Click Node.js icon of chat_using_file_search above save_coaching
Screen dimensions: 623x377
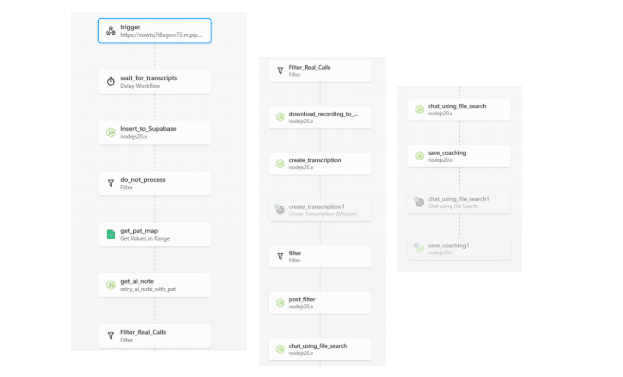[420, 109]
